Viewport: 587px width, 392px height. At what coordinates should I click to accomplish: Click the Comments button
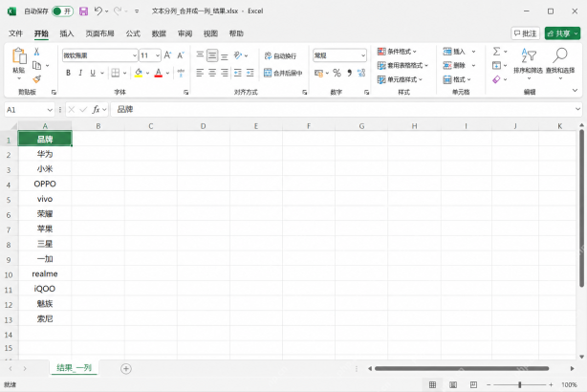pyautogui.click(x=525, y=33)
